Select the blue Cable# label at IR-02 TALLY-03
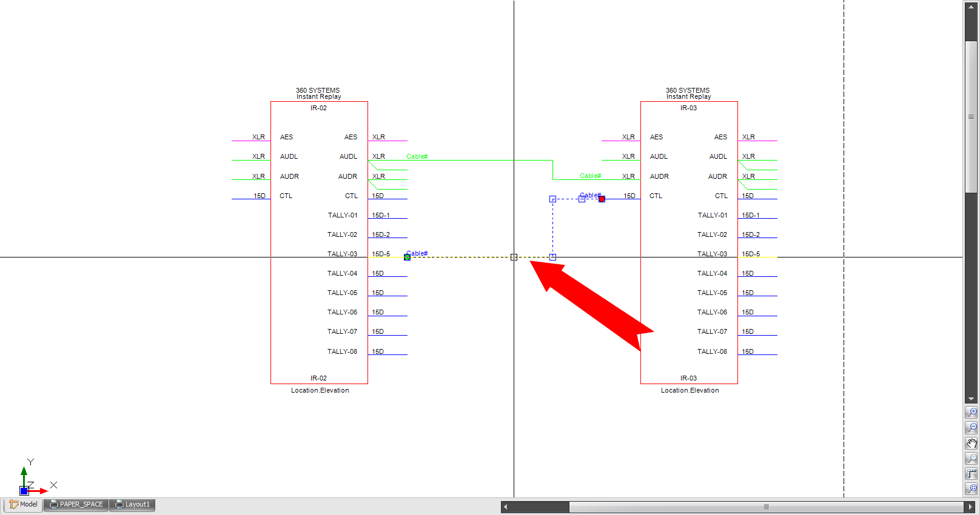Image resolution: width=980 pixels, height=515 pixels. tap(417, 253)
